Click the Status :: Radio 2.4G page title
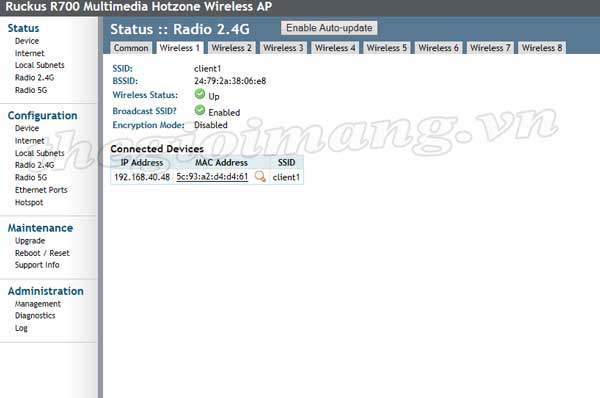This screenshot has width=600, height=398. pyautogui.click(x=180, y=29)
